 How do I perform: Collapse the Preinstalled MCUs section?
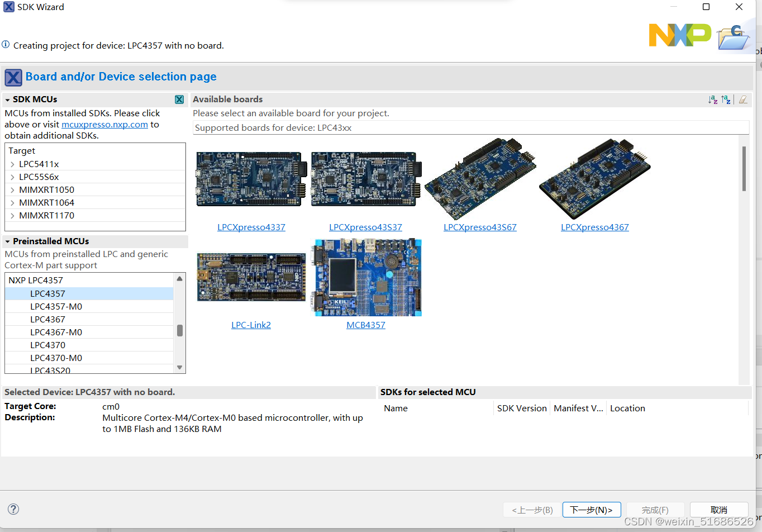(8, 241)
